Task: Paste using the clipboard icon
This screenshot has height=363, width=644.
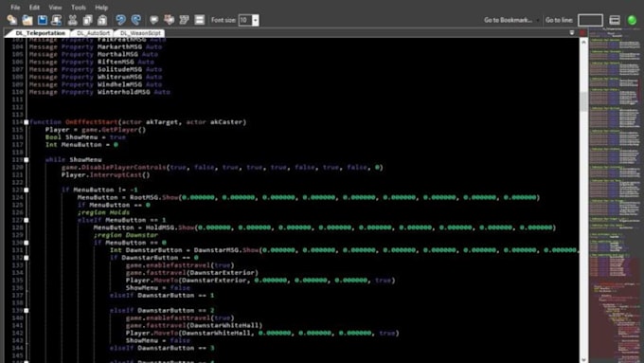Action: click(102, 20)
